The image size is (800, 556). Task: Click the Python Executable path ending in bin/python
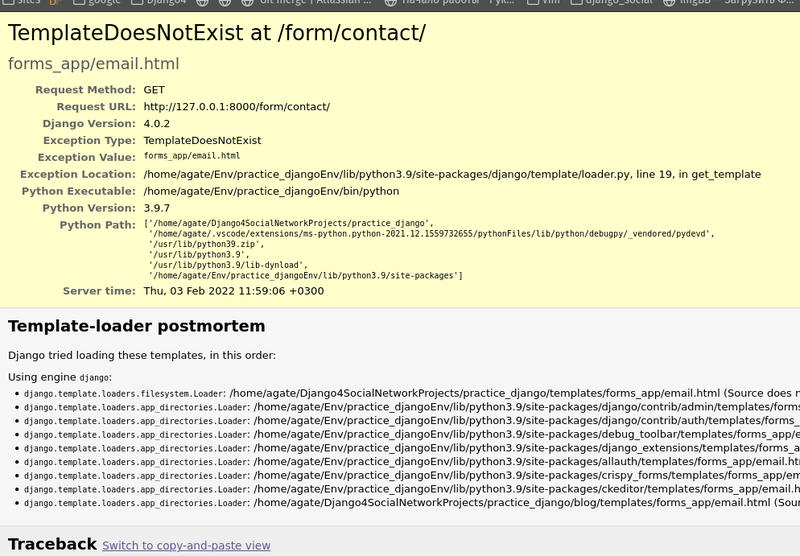point(271,191)
